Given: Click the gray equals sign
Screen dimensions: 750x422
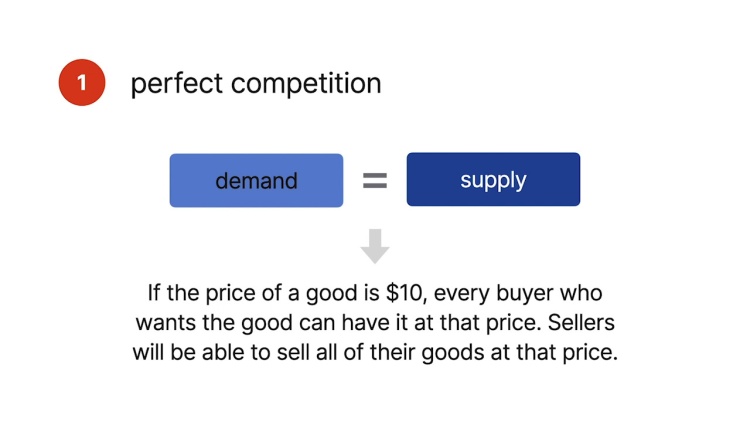Looking at the screenshot, I should point(375,180).
